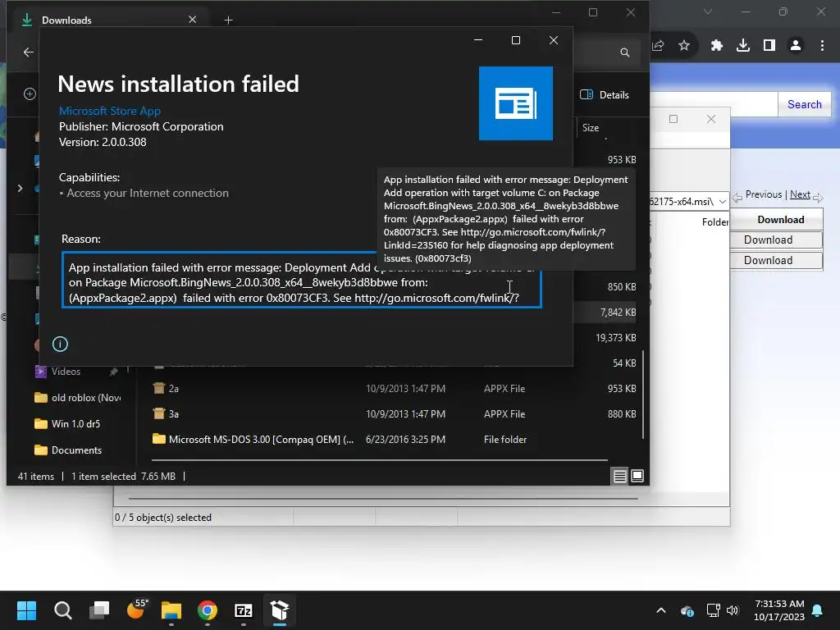
Task: Open weather widget showing 55°
Action: pos(136,609)
